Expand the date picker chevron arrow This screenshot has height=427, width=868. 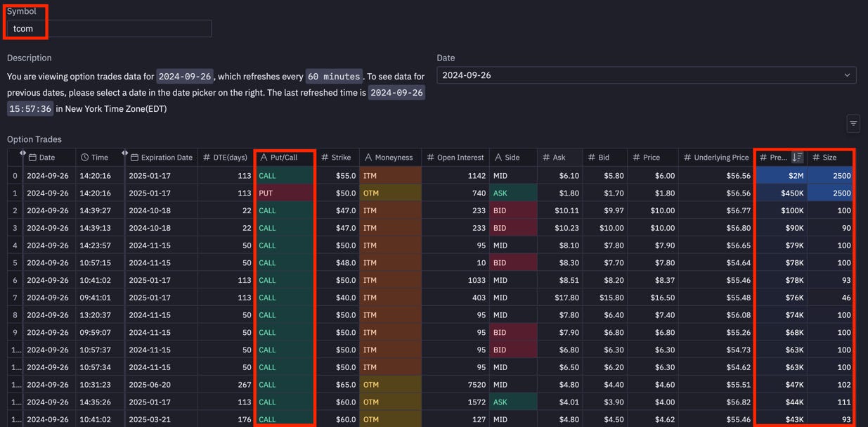847,75
